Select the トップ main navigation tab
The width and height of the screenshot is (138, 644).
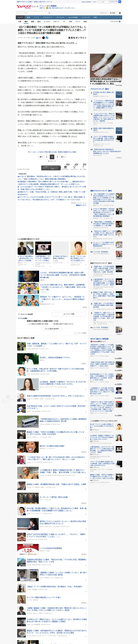tap(20, 17)
